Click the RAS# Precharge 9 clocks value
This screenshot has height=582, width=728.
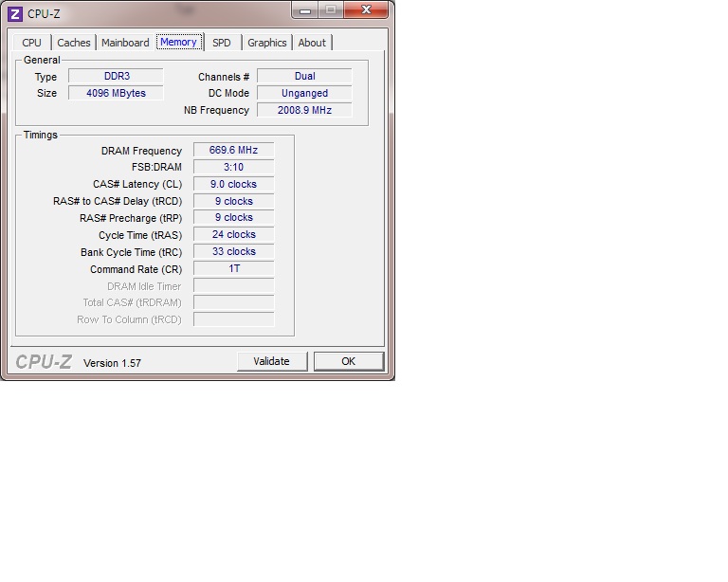point(233,218)
